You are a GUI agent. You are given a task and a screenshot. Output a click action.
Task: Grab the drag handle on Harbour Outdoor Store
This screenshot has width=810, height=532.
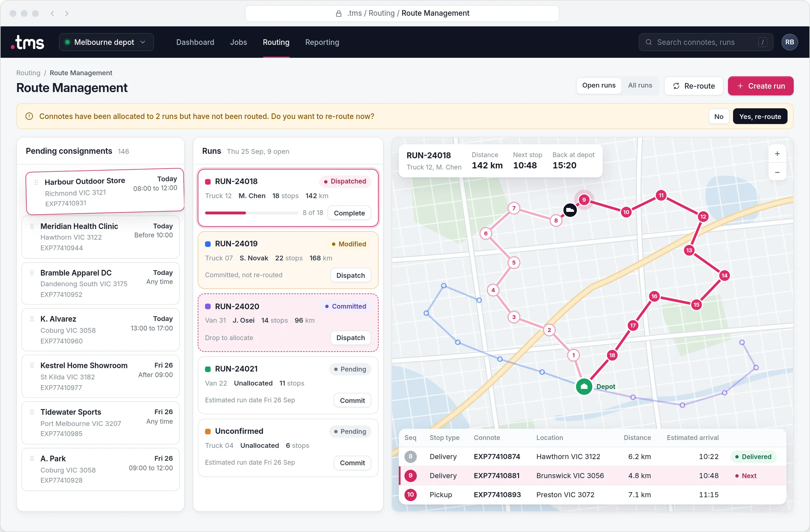pyautogui.click(x=36, y=182)
